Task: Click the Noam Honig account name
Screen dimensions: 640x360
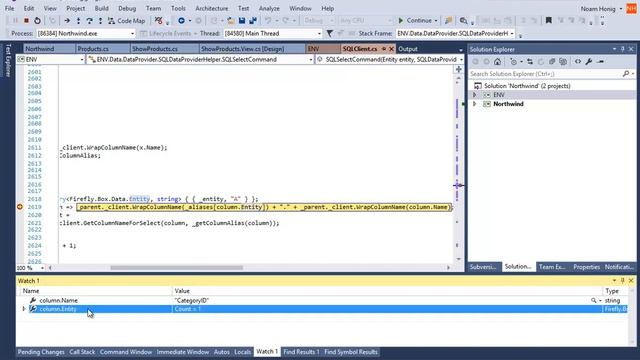Action: click(598, 9)
